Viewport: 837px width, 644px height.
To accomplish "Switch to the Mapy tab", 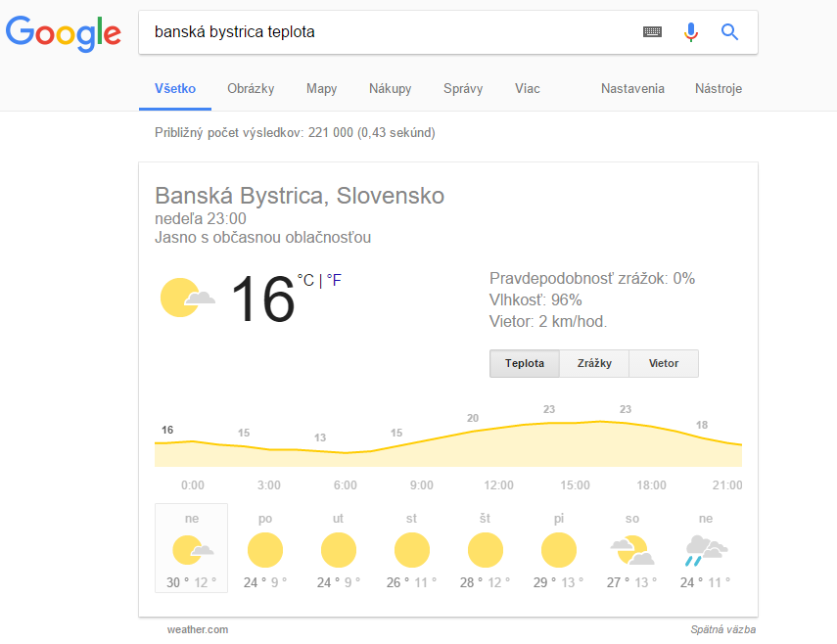I will tap(321, 89).
